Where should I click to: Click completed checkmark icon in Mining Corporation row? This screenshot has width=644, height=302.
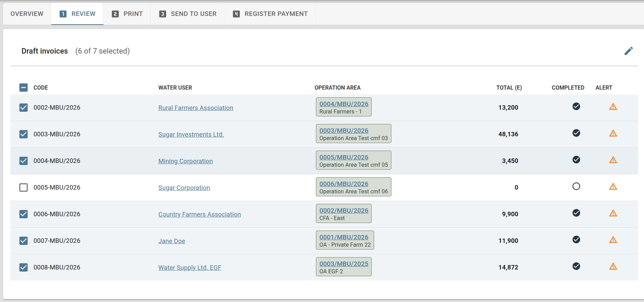(x=576, y=159)
